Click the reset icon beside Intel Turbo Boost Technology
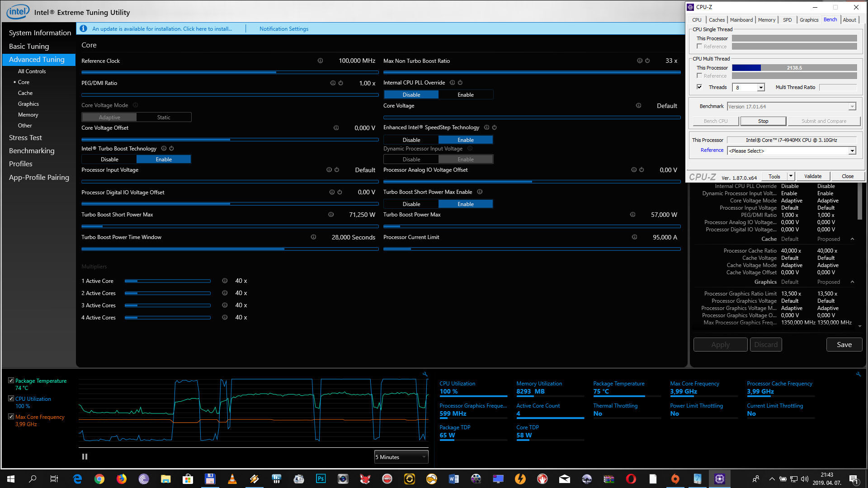The image size is (868, 488). [171, 148]
